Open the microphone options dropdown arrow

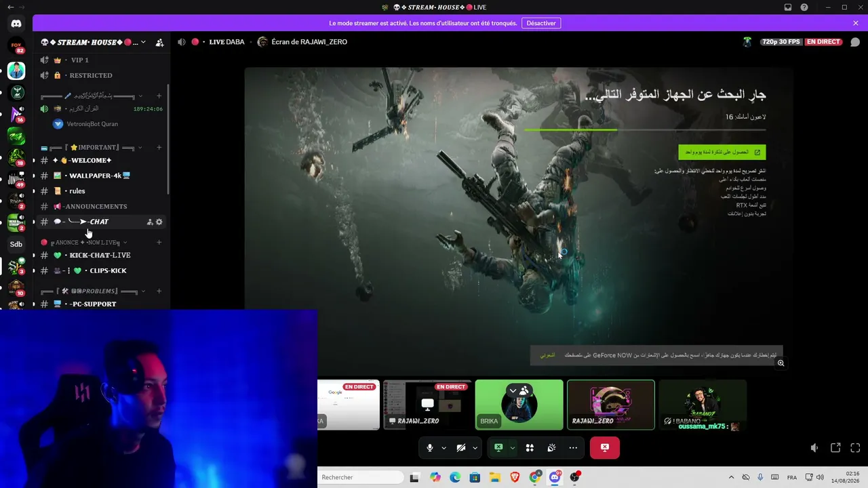444,448
